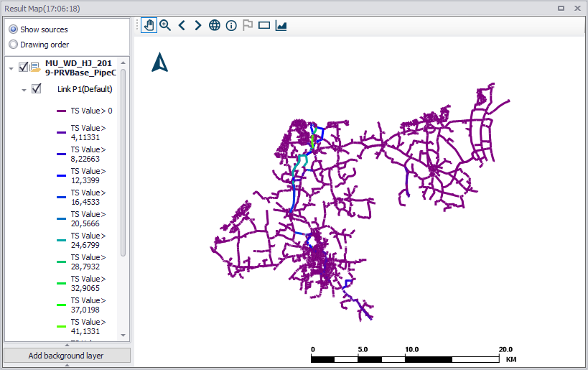The height and width of the screenshot is (370, 588).
Task: Click legend text TS Value> 16,4533
Action: [88, 198]
